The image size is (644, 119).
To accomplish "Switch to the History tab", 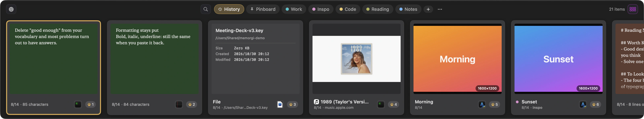I will coord(229,9).
